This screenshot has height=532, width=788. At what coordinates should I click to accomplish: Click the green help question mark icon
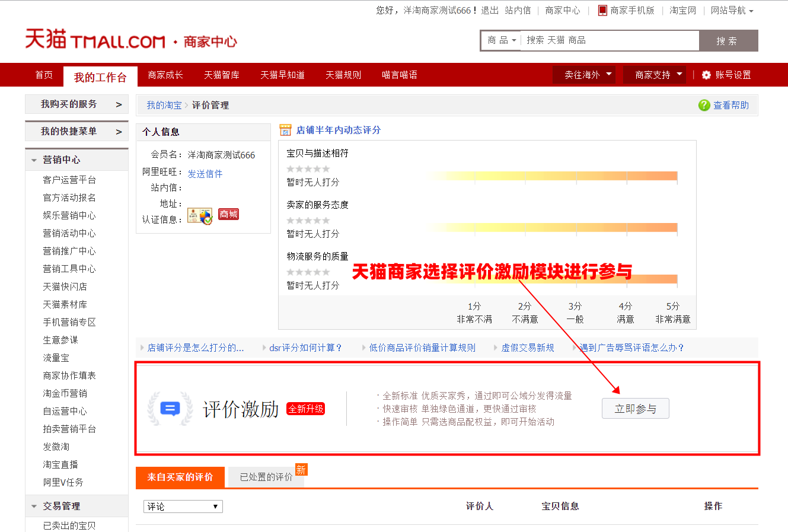click(704, 105)
